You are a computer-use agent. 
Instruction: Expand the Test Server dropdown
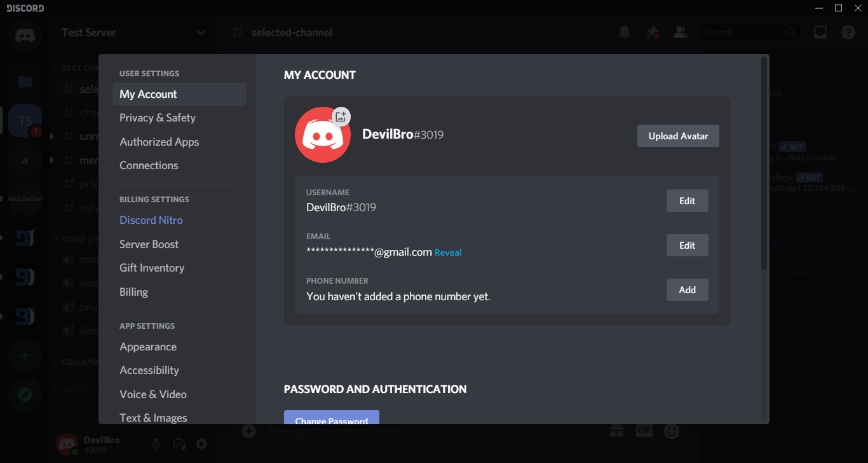(x=201, y=32)
